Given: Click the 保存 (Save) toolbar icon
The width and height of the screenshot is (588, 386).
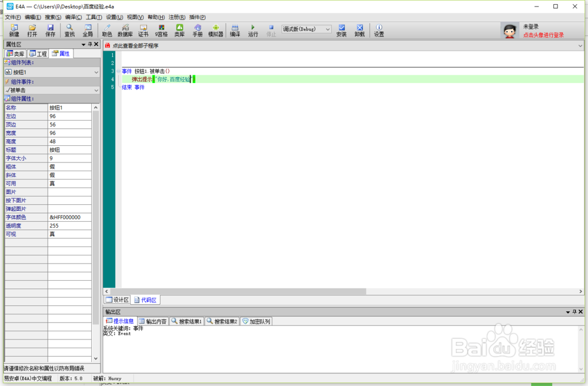Looking at the screenshot, I should click(50, 31).
